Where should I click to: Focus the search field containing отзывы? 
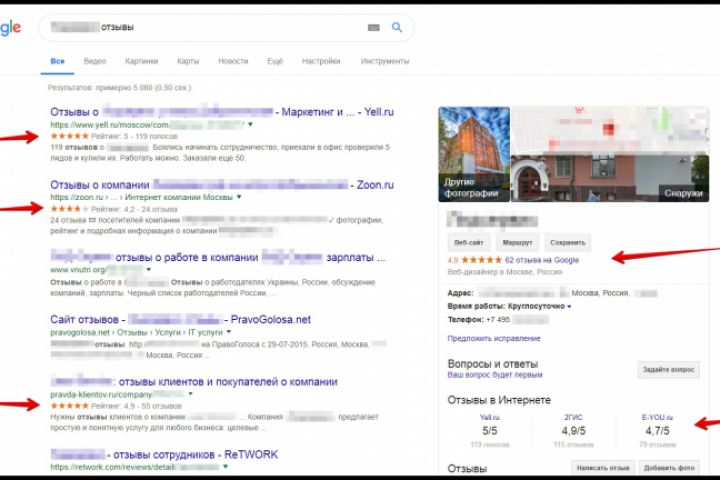[x=226, y=28]
